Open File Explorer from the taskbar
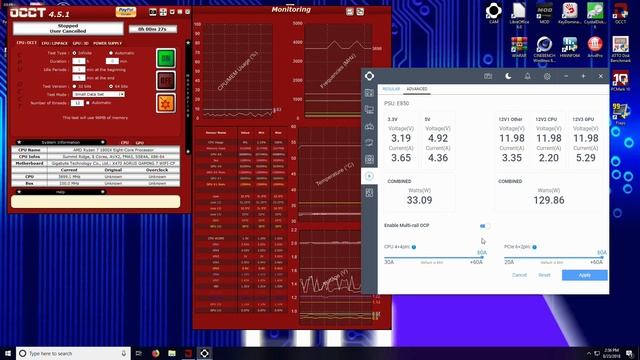This screenshot has height=360, width=640. (x=172, y=353)
